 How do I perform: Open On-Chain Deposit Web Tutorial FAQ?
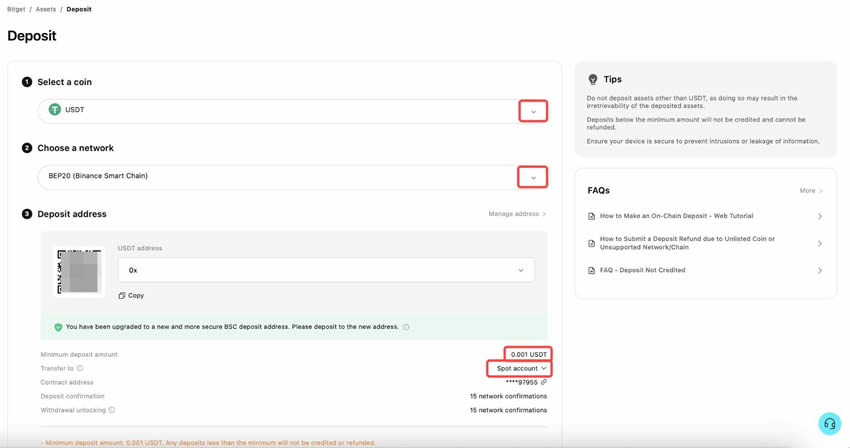(676, 216)
